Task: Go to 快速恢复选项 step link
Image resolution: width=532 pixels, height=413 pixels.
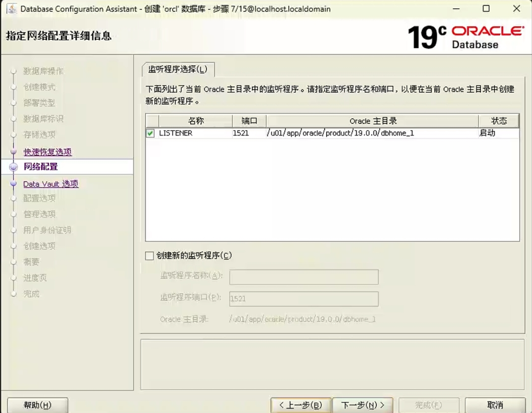Action: click(x=47, y=152)
